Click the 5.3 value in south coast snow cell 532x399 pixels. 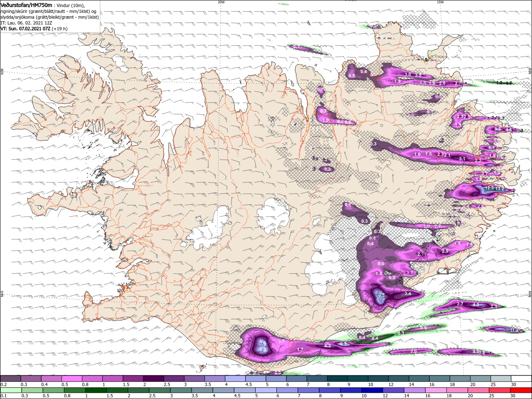coord(263,350)
